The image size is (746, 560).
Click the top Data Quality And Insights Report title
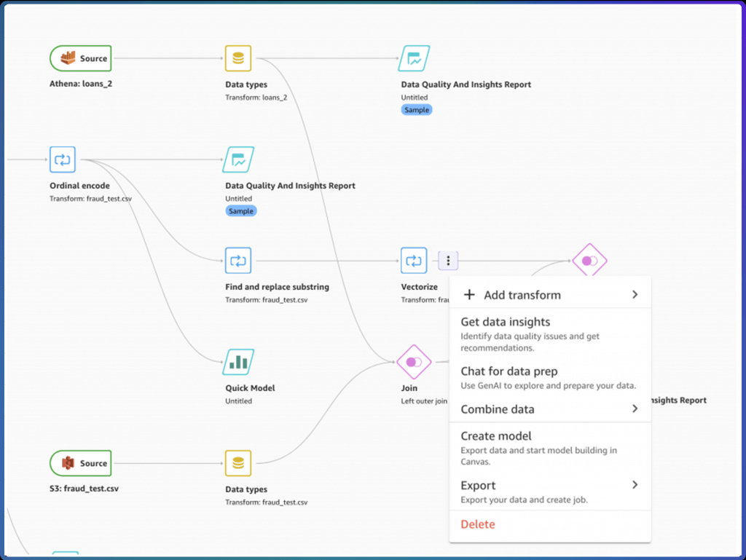pos(466,84)
